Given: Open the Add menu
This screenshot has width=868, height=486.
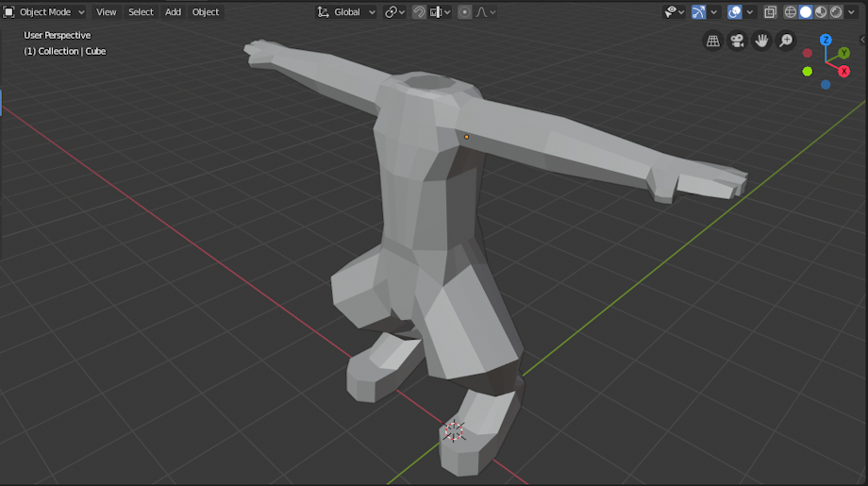Looking at the screenshot, I should (173, 11).
